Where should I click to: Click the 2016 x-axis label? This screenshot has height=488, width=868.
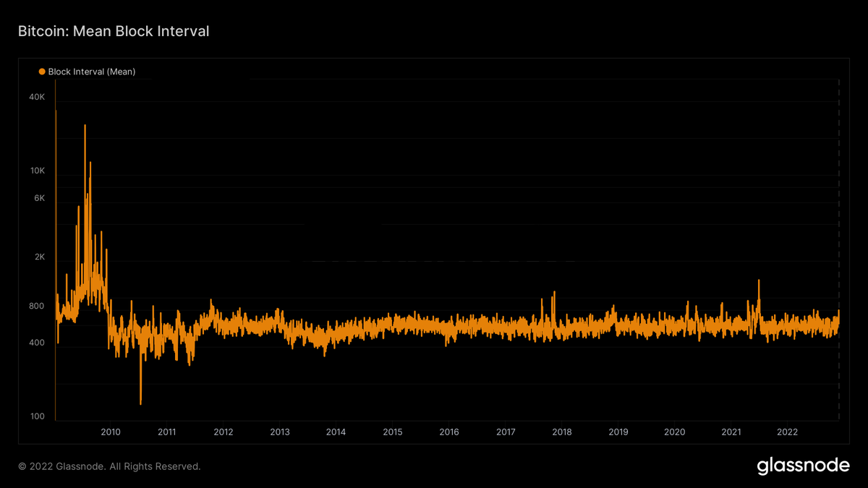point(448,432)
